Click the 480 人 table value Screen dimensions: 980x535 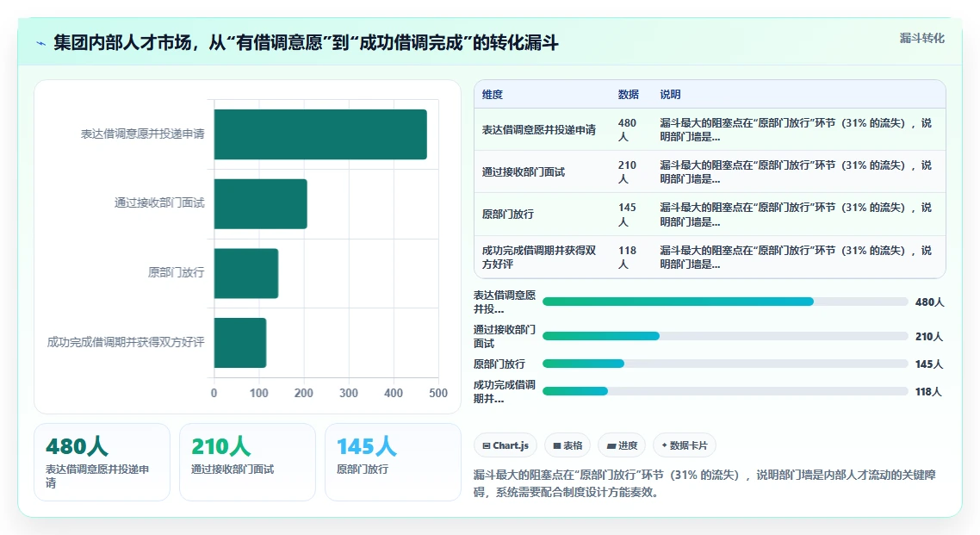point(627,130)
